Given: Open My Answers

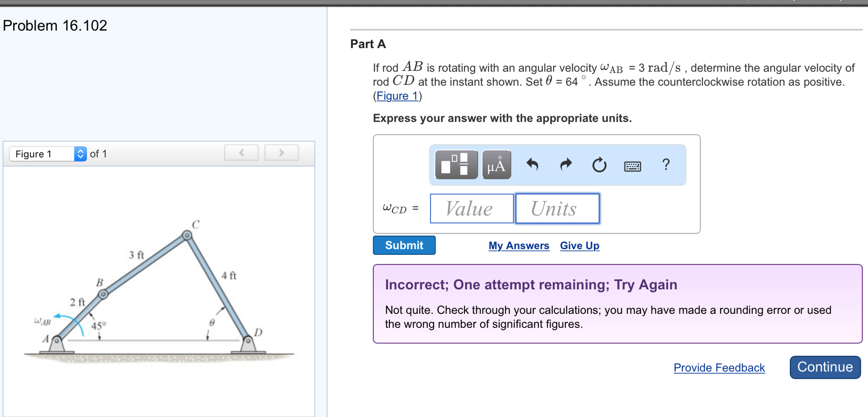Looking at the screenshot, I should 518,245.
